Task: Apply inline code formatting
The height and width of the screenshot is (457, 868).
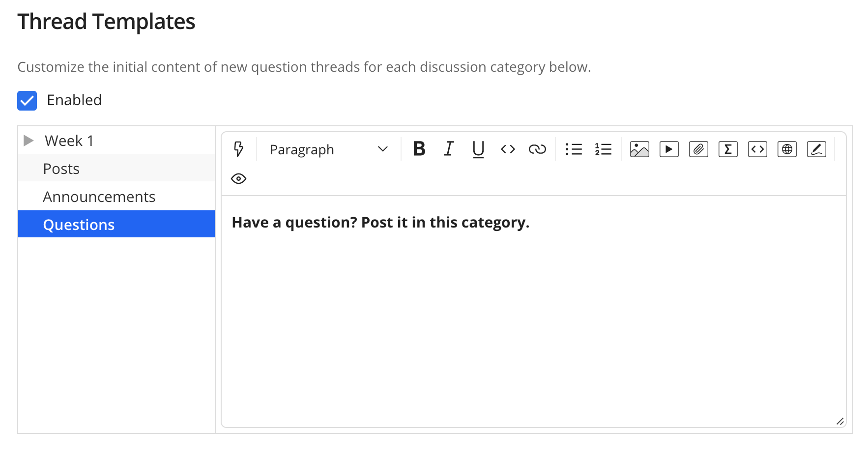Action: click(x=508, y=149)
